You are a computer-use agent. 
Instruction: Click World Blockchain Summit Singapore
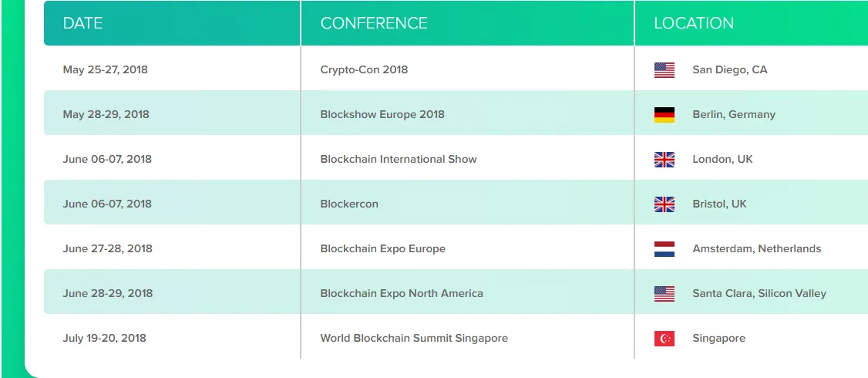pyautogui.click(x=413, y=338)
